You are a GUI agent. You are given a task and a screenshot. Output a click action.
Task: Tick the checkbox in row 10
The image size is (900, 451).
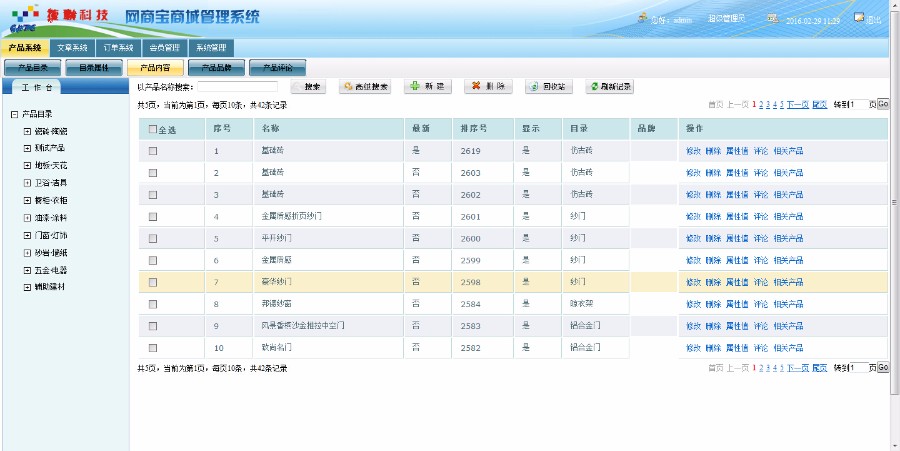[x=153, y=348]
